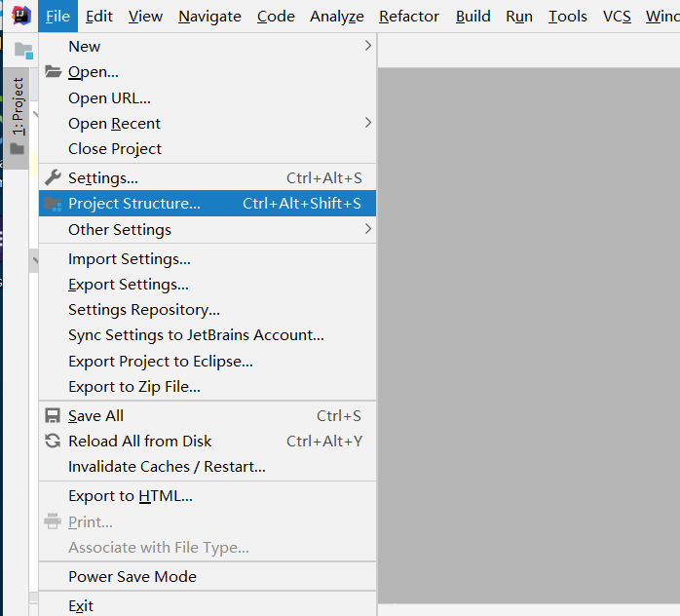This screenshot has height=616, width=680.
Task: Click the IntelliJ IDEA logo icon
Action: (20, 16)
